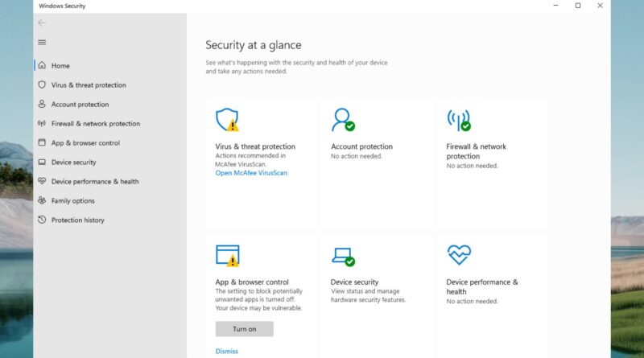Click the Device security laptop icon tile

[x=343, y=256]
